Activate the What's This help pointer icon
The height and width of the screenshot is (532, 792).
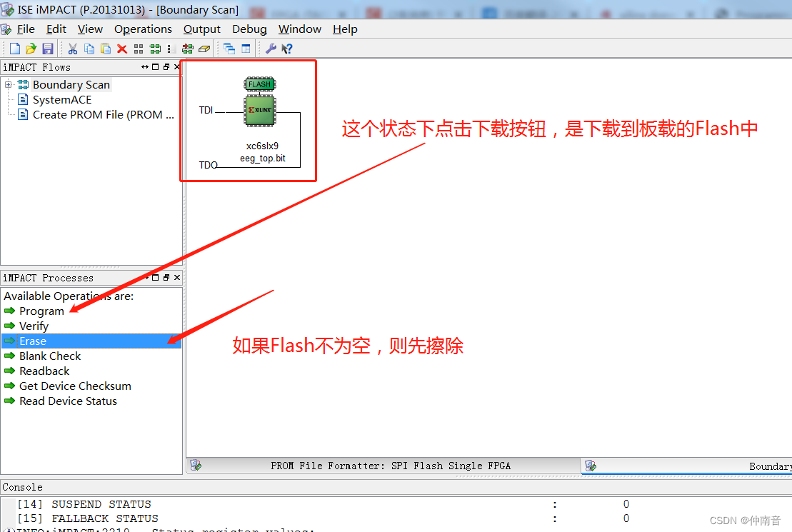pyautogui.click(x=287, y=49)
